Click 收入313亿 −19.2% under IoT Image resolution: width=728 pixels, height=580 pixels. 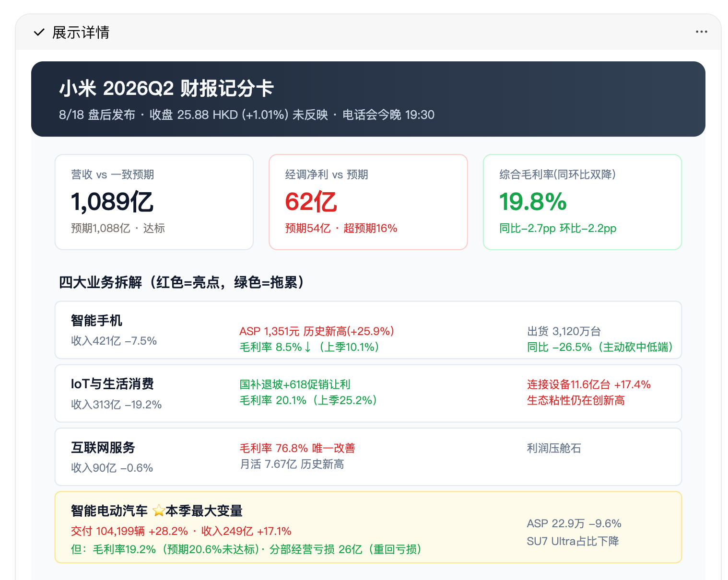[x=116, y=405]
